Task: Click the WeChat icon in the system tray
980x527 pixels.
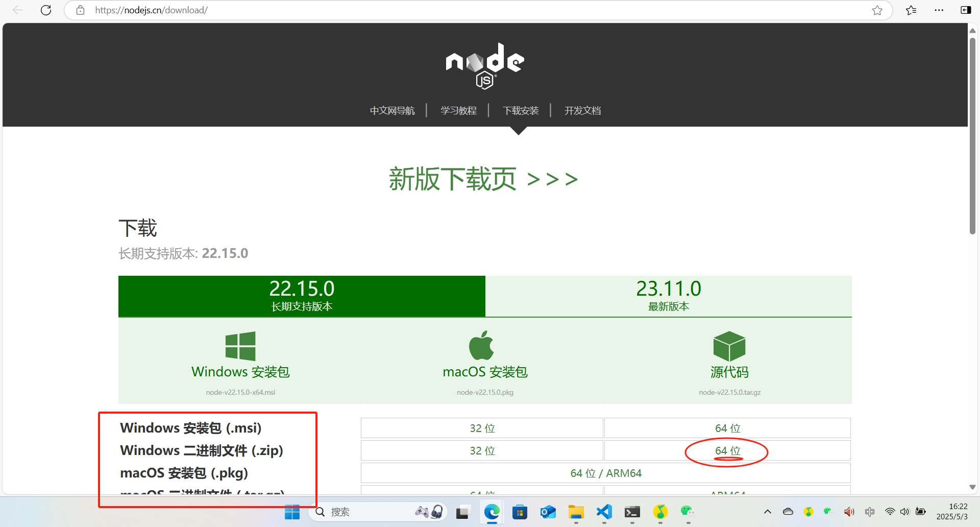Action: 828,511
